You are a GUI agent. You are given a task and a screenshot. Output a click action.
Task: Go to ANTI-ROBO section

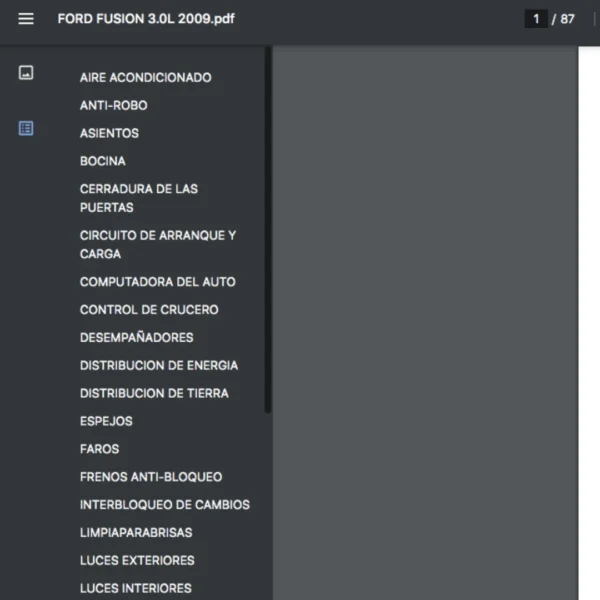click(114, 105)
